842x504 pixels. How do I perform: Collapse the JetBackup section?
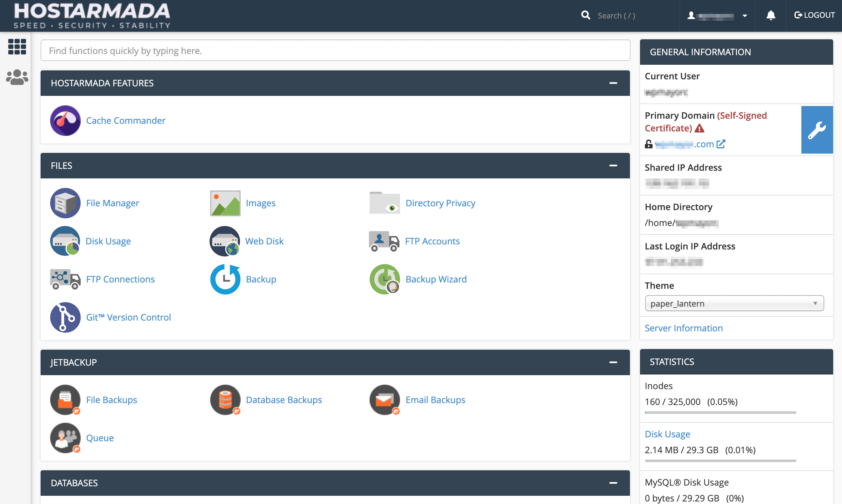click(x=613, y=362)
